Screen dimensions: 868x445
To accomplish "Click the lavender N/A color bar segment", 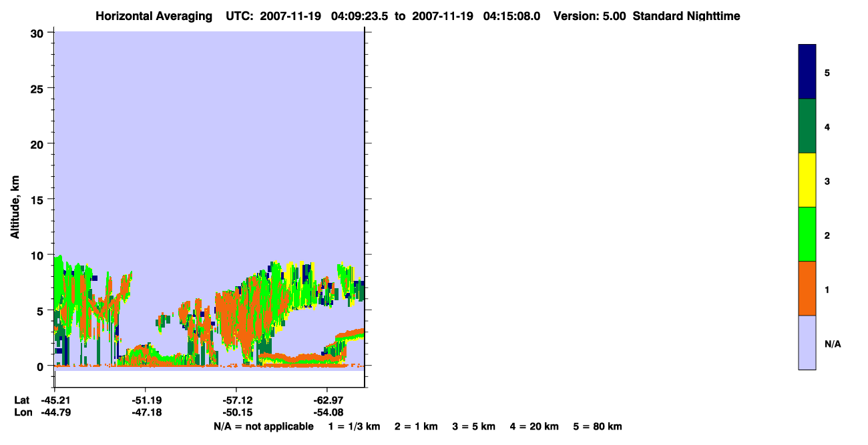I will 807,342.
